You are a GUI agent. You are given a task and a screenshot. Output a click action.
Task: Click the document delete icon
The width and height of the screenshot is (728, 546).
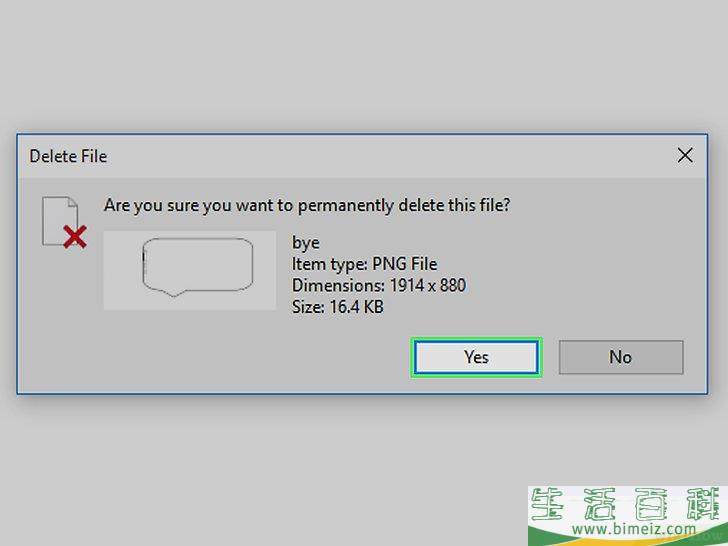click(x=64, y=222)
